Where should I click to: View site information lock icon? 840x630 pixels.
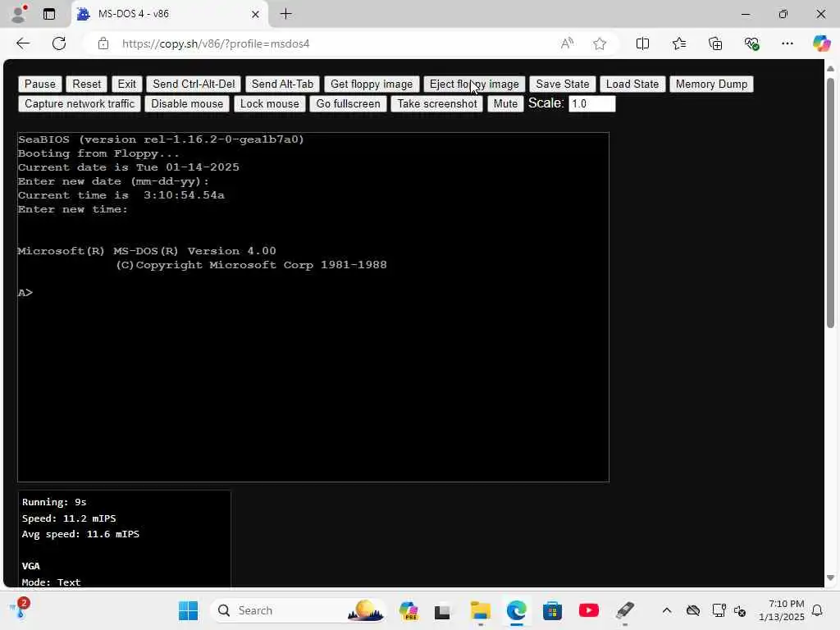pyautogui.click(x=103, y=43)
